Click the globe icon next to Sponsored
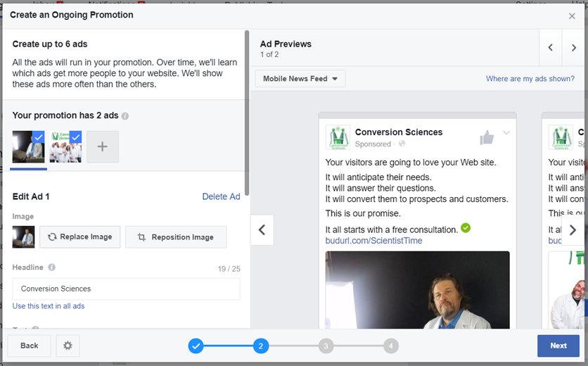The height and width of the screenshot is (366, 588). [x=402, y=144]
